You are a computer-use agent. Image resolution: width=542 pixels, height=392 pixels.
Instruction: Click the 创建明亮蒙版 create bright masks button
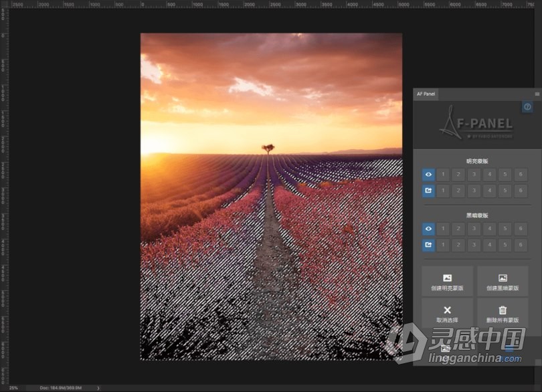(447, 282)
